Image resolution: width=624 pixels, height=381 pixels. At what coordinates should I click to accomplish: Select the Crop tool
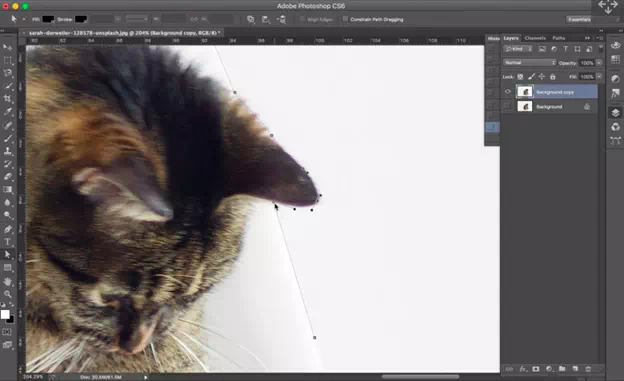click(8, 99)
